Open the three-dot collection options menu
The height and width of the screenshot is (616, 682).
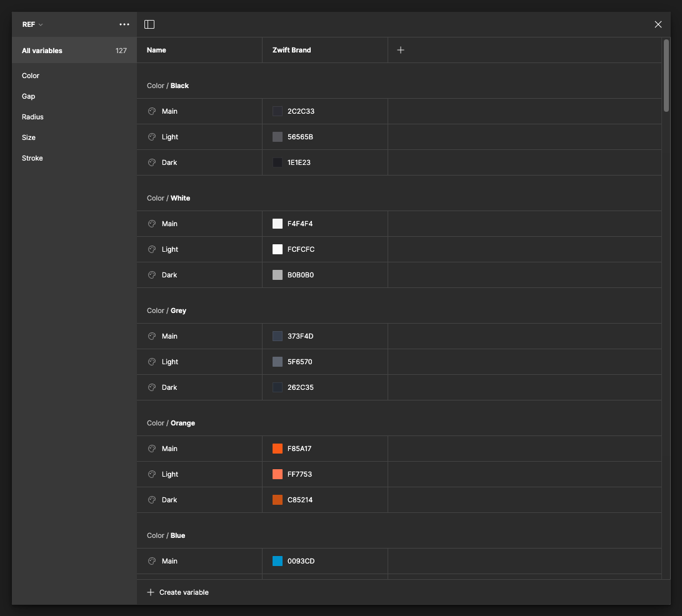point(124,24)
